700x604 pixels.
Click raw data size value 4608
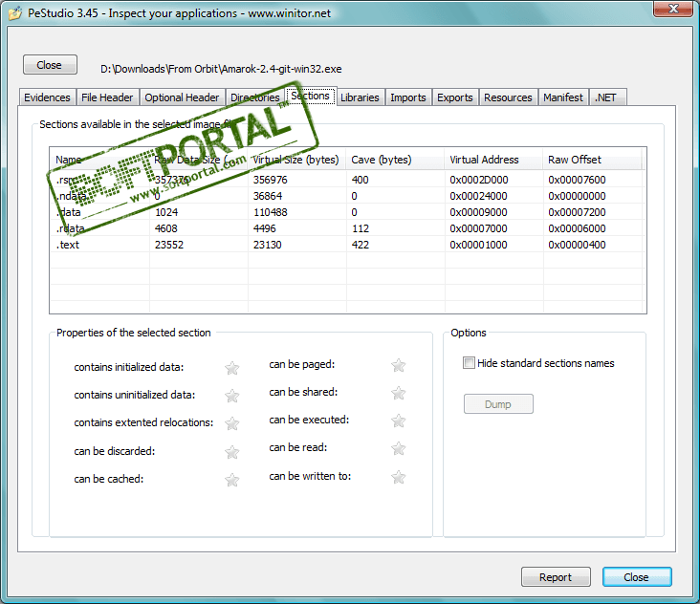pos(166,228)
